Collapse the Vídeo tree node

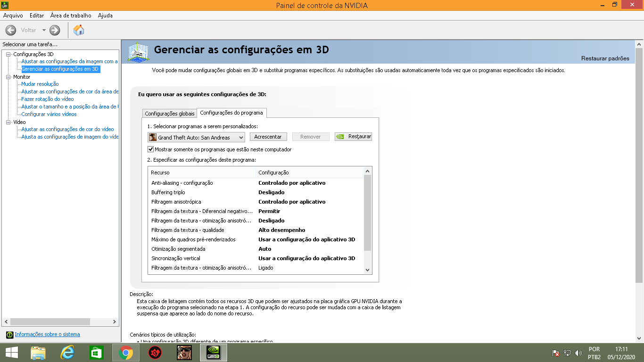pyautogui.click(x=8, y=122)
